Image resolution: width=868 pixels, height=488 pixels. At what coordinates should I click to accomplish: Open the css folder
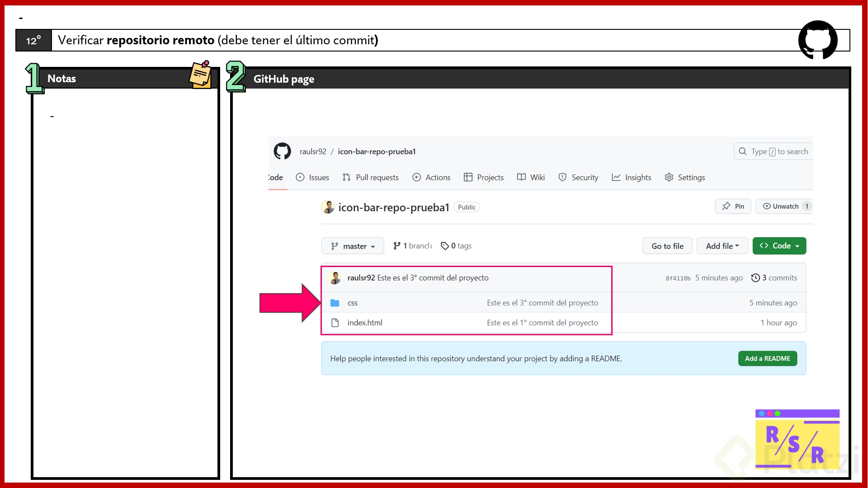[352, 303]
